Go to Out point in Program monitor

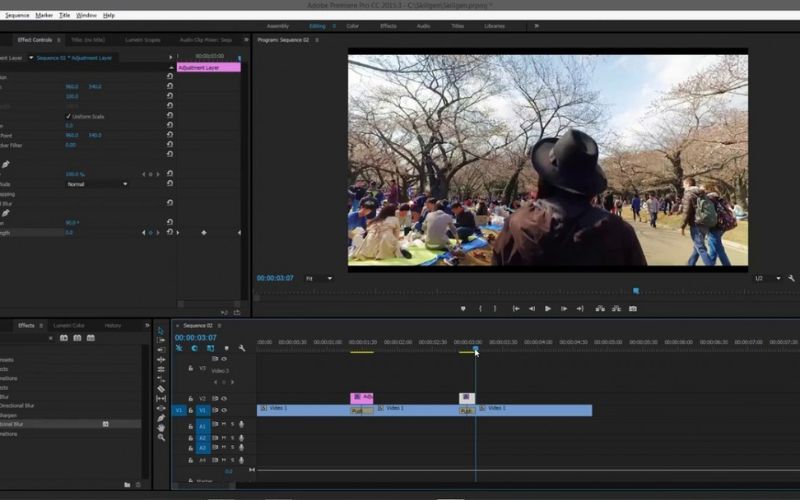(580, 309)
